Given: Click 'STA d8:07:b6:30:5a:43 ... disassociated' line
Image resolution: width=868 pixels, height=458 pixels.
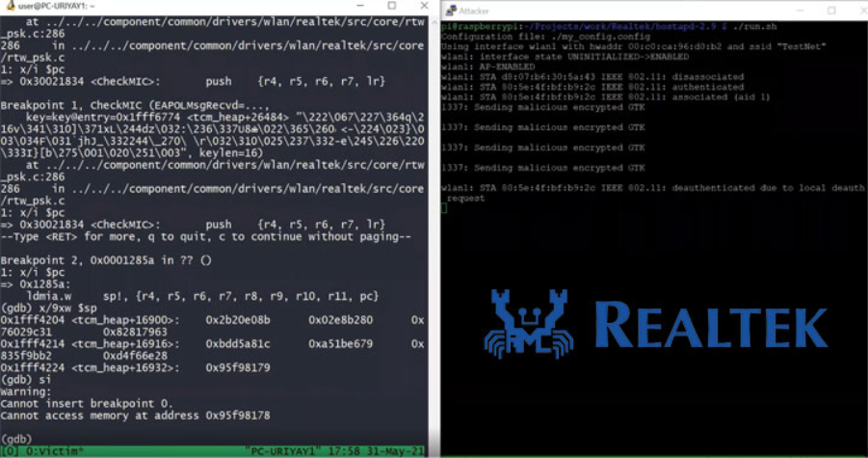Looking at the screenshot, I should [592, 77].
